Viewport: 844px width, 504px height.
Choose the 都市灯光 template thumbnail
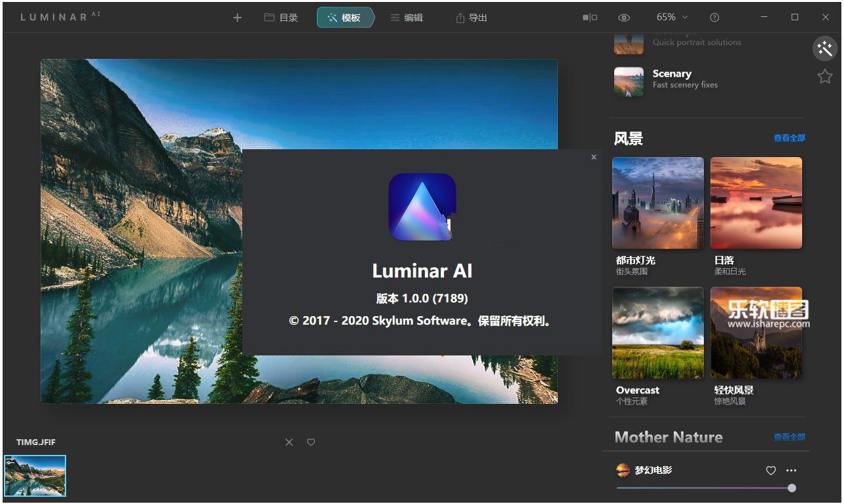658,203
